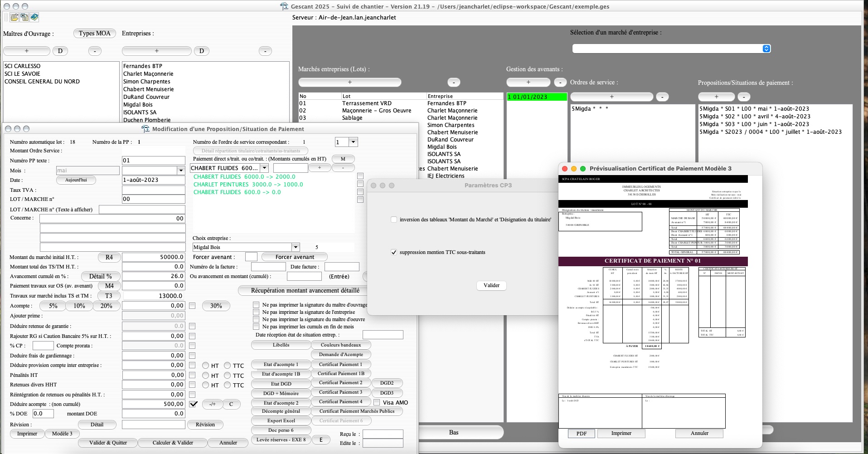Remove a Proposition/Situation de paiement with minus

[x=744, y=97]
